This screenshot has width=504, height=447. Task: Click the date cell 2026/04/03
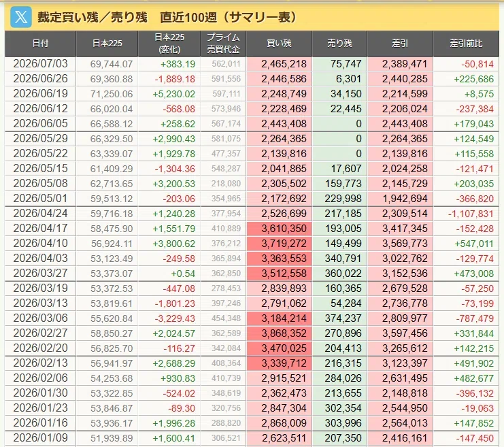[41, 259]
